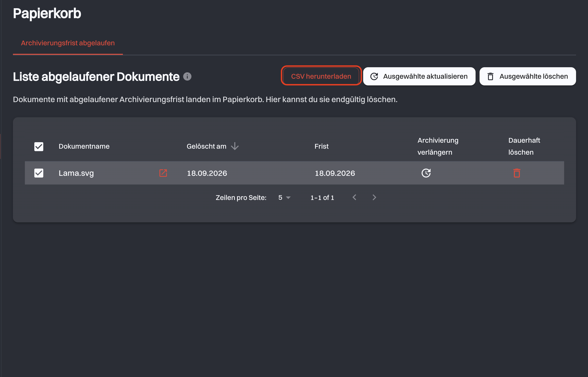Go to the previous page with the left chevron

tap(354, 197)
